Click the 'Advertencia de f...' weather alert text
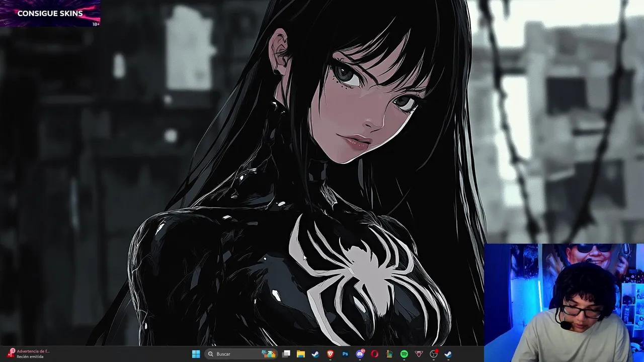This screenshot has width=644, height=362. (x=33, y=351)
